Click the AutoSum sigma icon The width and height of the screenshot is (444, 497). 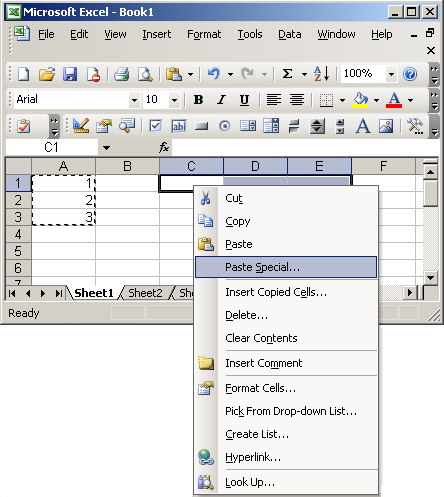tap(287, 74)
